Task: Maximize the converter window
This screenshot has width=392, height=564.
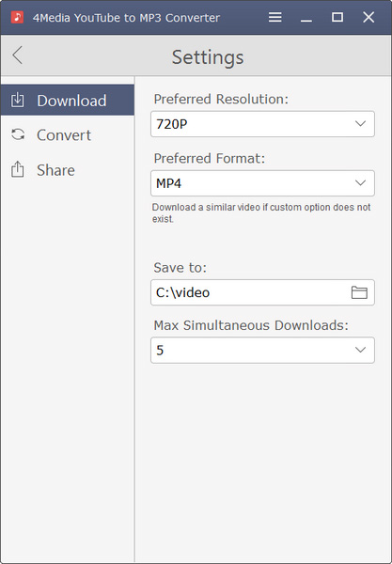Action: click(x=337, y=17)
